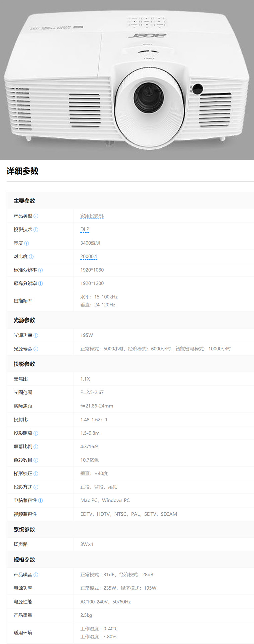Viewport: 254px width, 644px height.
Task: Select the 3400流明 brightness value
Action: [x=90, y=243]
